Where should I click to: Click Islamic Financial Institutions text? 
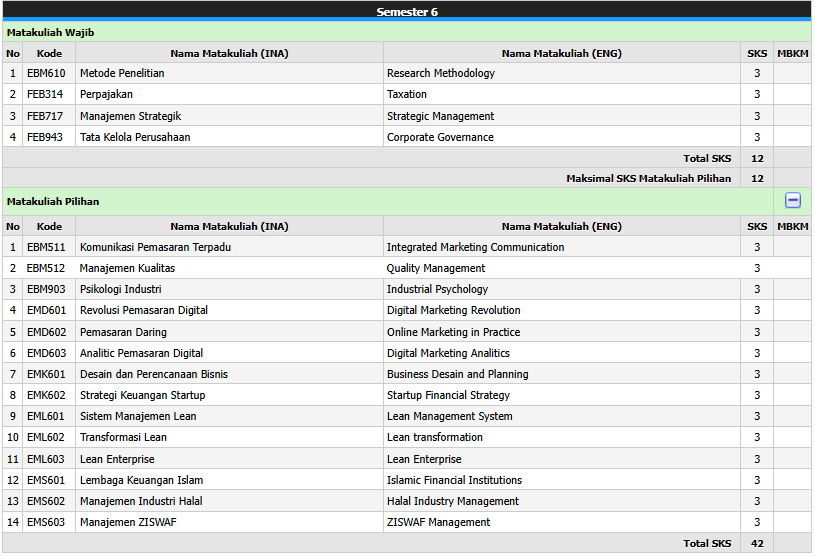[456, 480]
